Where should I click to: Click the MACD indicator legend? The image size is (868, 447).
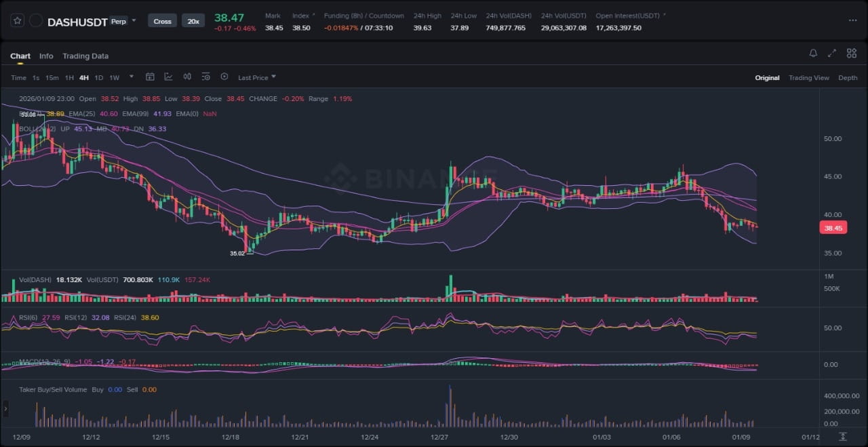78,362
